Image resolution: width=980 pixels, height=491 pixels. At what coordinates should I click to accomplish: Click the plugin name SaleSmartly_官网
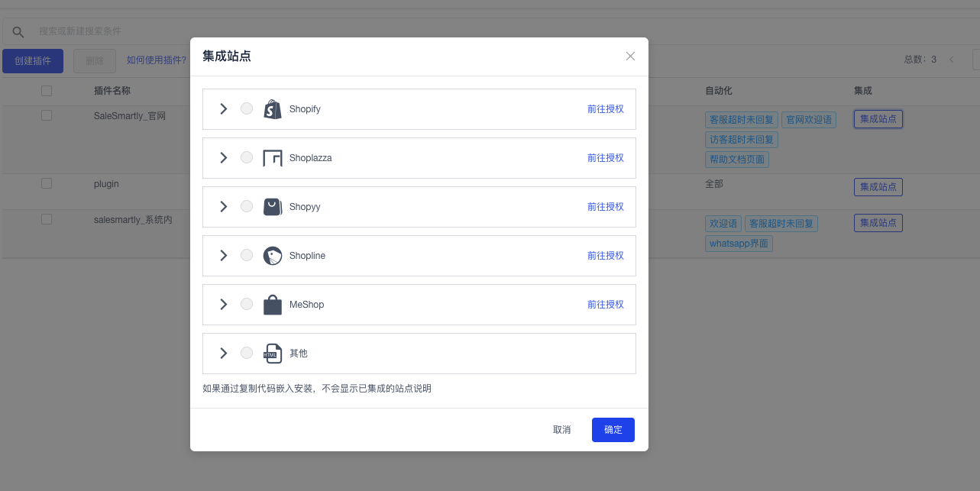[x=130, y=116]
